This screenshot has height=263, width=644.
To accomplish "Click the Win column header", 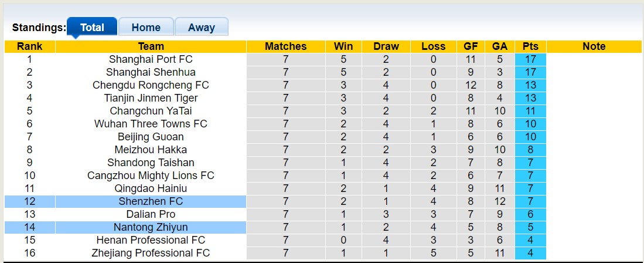I will click(343, 46).
